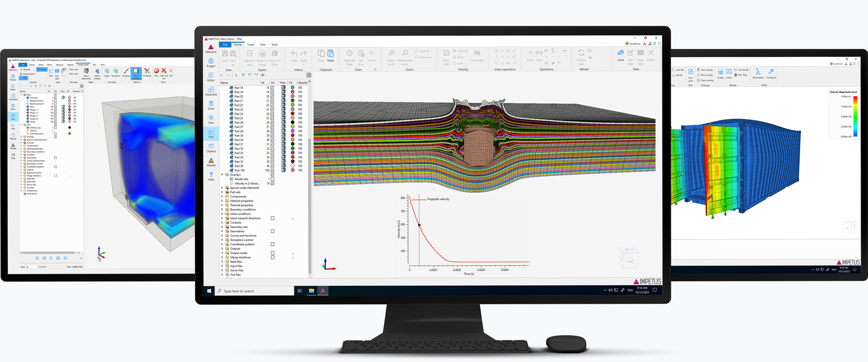868x362 pixels.
Task: Switch to the View ribbon tab
Action: pyautogui.click(x=263, y=45)
